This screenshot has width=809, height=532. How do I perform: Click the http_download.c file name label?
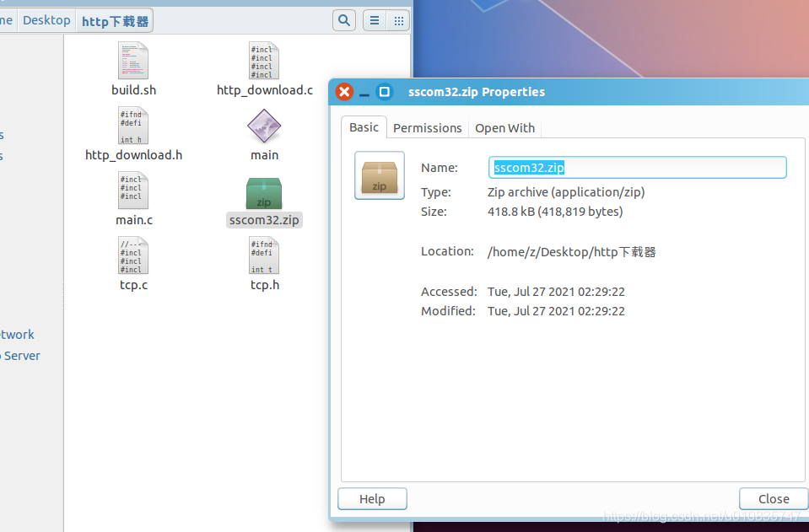[265, 90]
